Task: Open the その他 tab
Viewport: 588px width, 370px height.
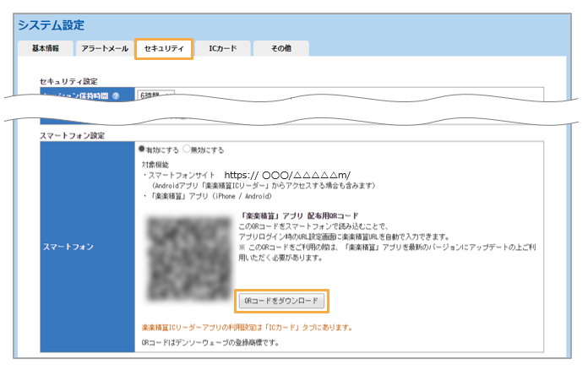Action: pos(280,49)
